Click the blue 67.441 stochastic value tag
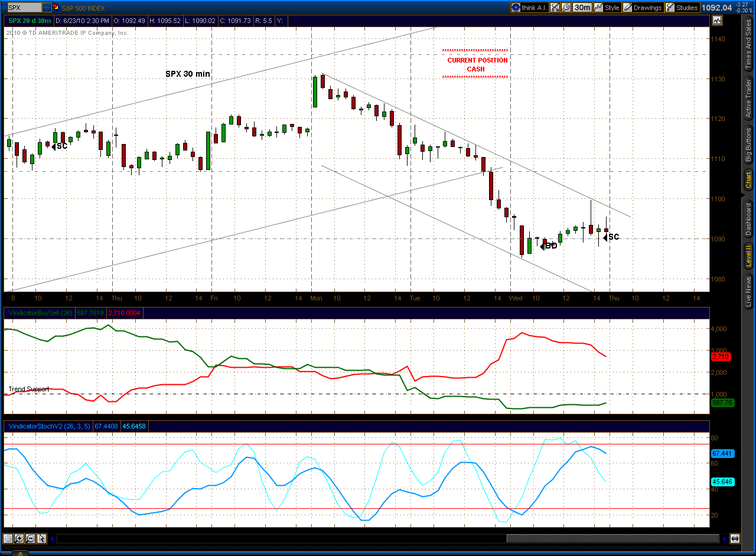This screenshot has width=756, height=556. click(722, 453)
